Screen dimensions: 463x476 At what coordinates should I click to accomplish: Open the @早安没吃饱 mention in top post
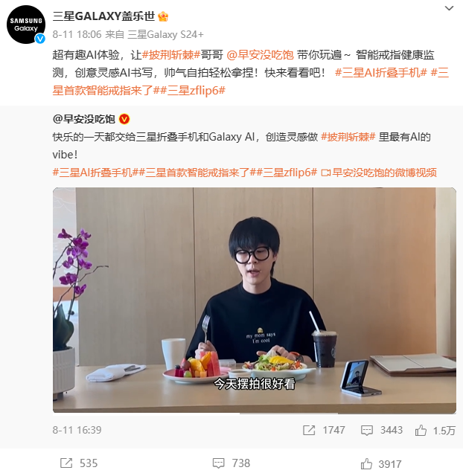(x=260, y=55)
